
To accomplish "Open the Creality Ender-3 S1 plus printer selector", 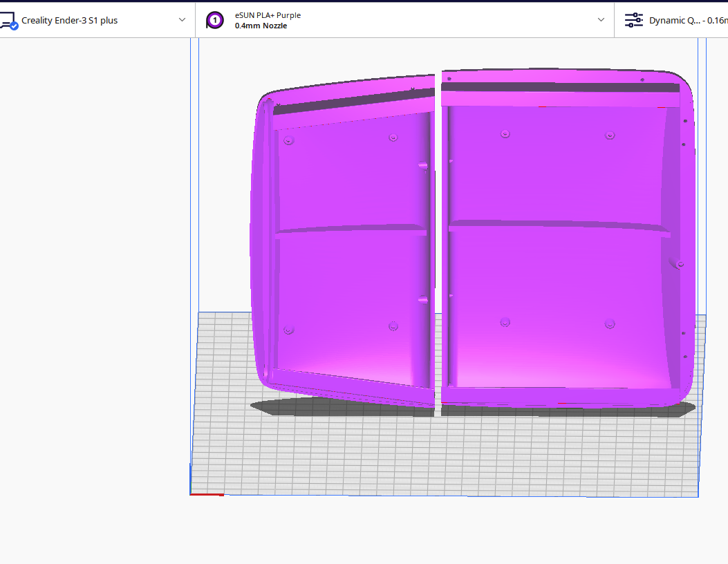I will tap(97, 20).
